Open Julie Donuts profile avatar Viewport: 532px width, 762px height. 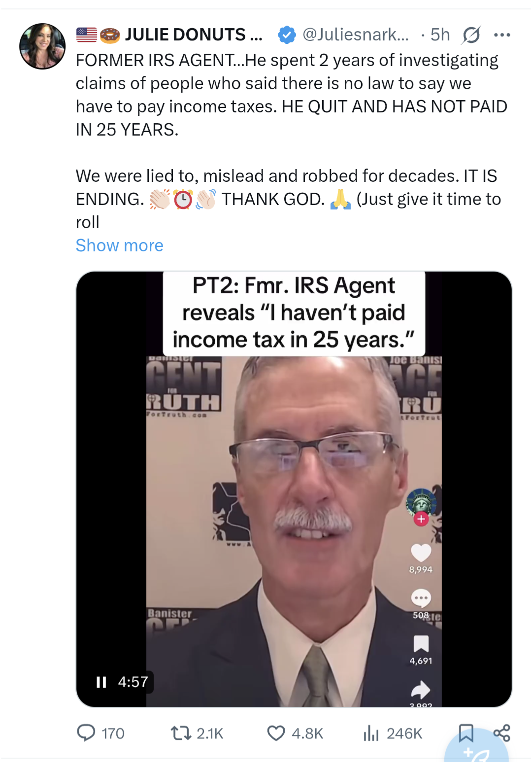tap(42, 46)
